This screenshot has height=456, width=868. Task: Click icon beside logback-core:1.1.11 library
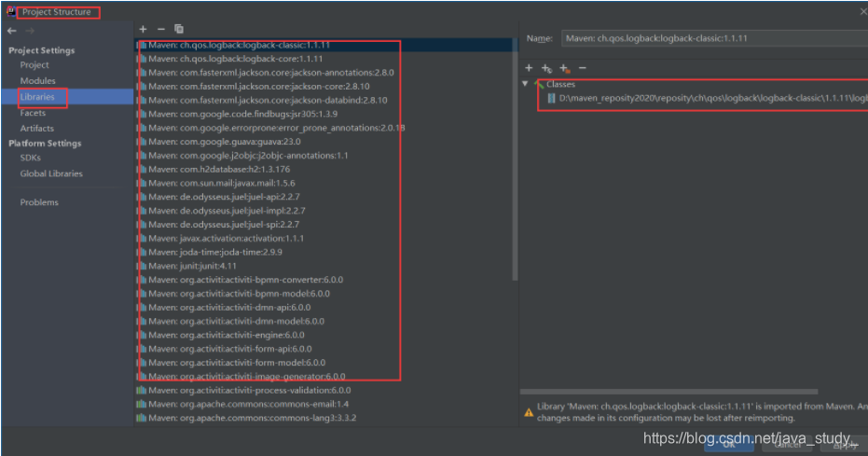click(142, 59)
